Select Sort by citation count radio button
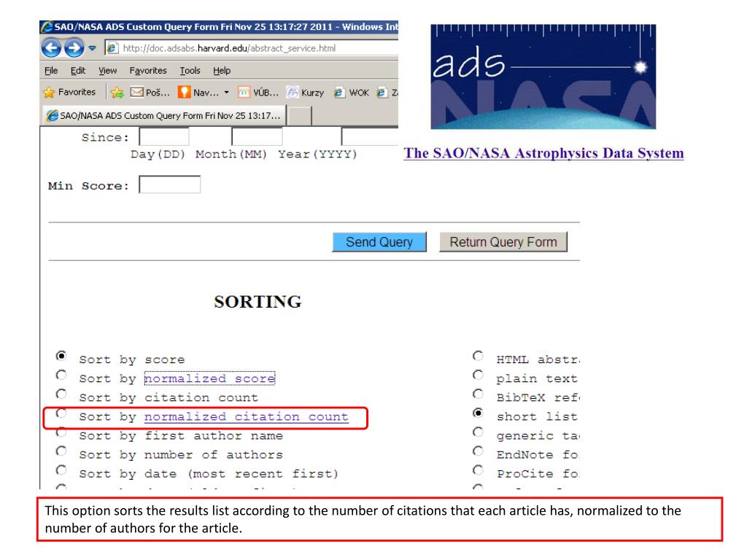Image resolution: width=747 pixels, height=560 pixels. pos(61,394)
